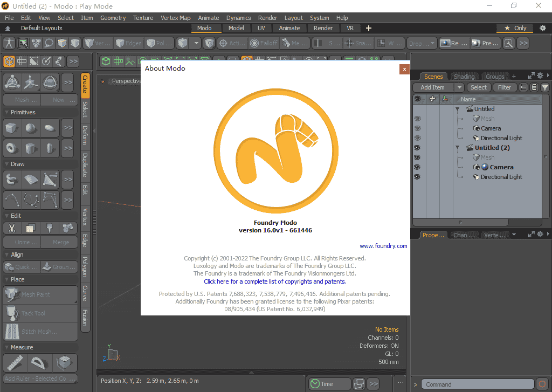Open the Add Item dropdown arrow
This screenshot has width=552, height=392.
[x=459, y=87]
